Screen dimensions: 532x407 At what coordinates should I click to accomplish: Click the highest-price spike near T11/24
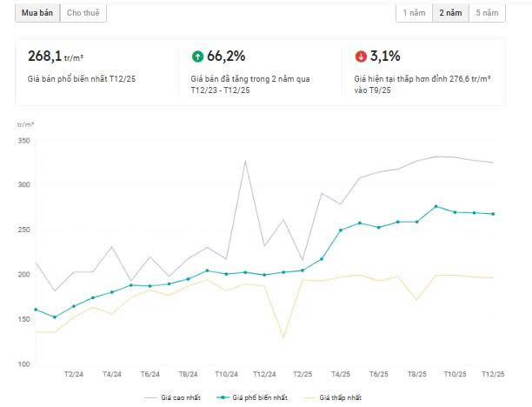(x=245, y=161)
